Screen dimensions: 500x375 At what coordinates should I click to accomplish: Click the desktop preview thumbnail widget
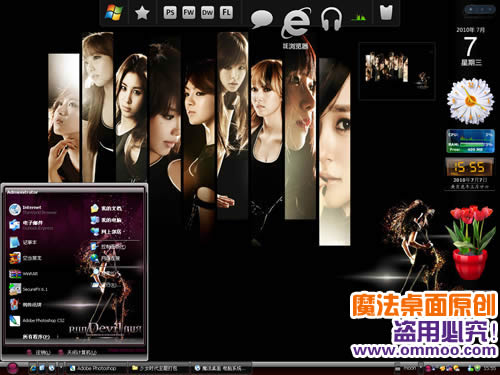397,71
